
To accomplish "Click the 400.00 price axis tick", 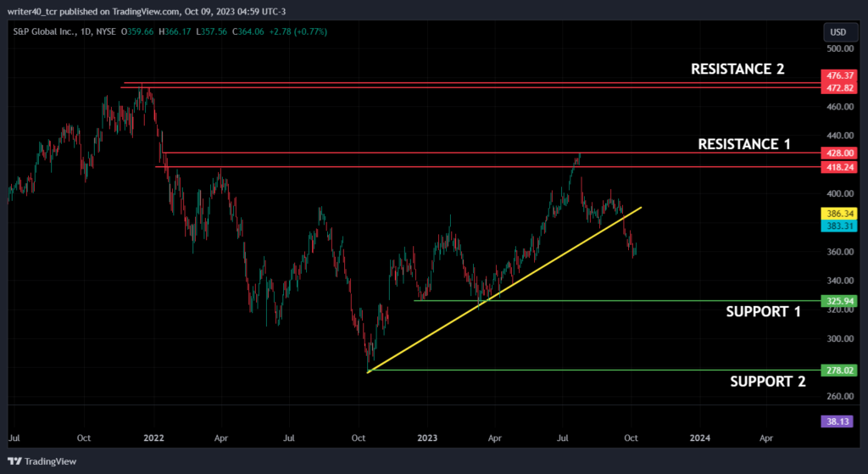I will pos(839,194).
